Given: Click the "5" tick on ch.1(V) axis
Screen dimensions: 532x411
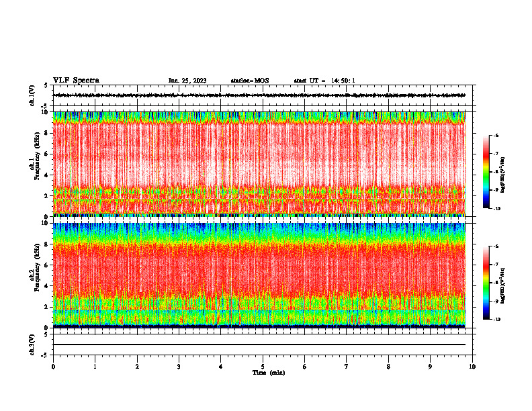Looking at the screenshot, I should tap(46, 86).
